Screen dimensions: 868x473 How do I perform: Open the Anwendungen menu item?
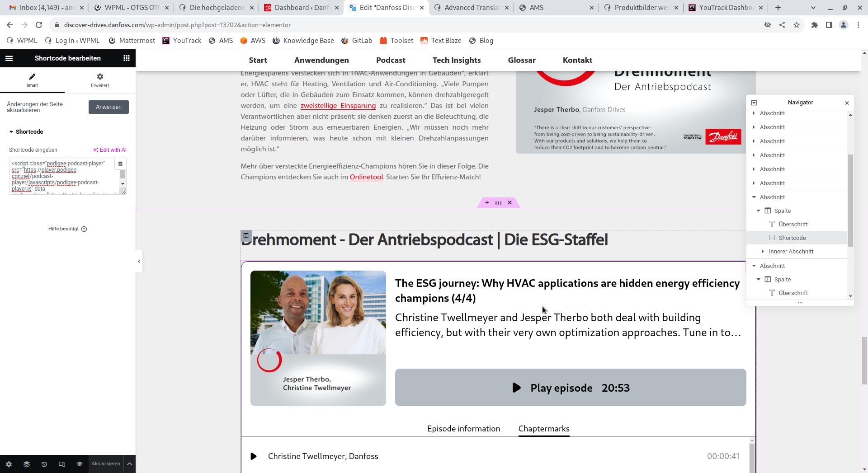321,60
